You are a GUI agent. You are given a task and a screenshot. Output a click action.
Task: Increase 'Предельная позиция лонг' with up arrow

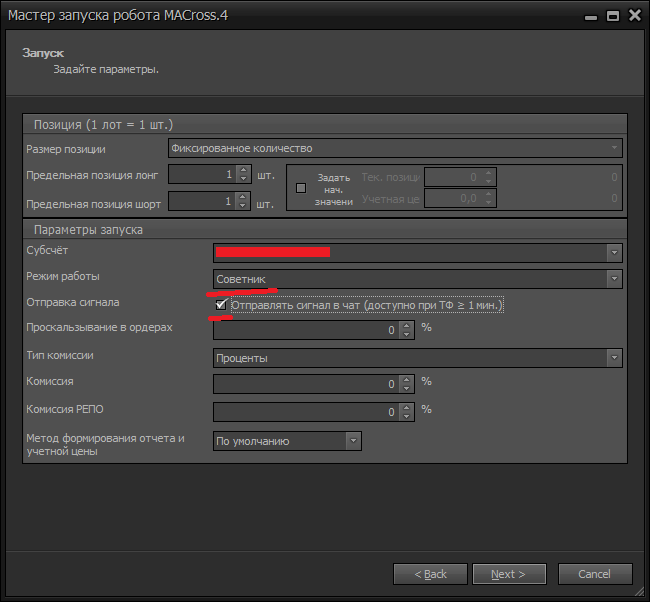point(243,170)
